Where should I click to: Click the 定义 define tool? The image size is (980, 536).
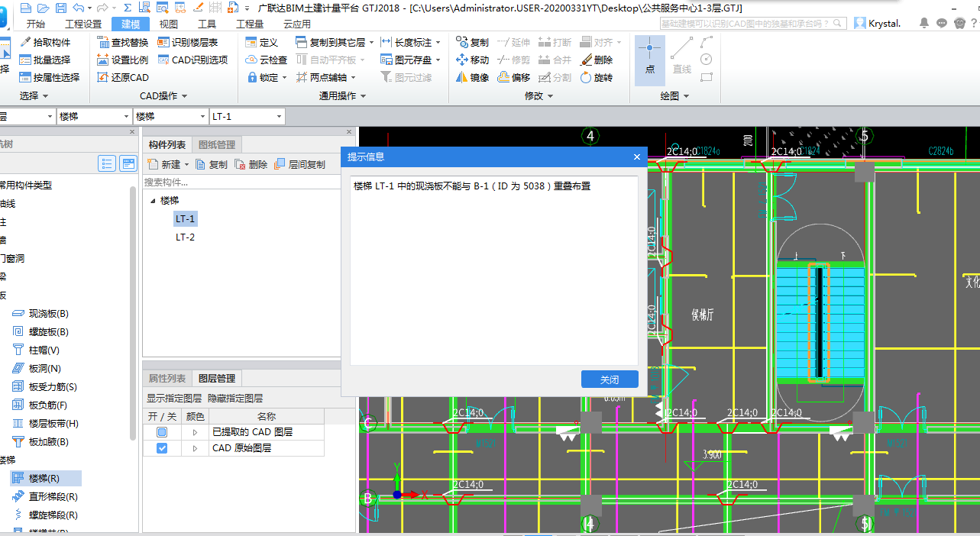(262, 43)
